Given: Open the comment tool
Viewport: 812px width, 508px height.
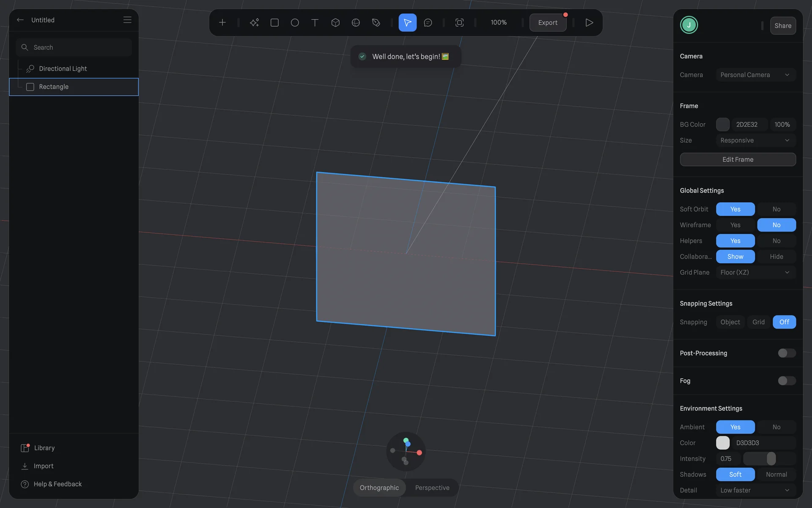Looking at the screenshot, I should point(428,22).
